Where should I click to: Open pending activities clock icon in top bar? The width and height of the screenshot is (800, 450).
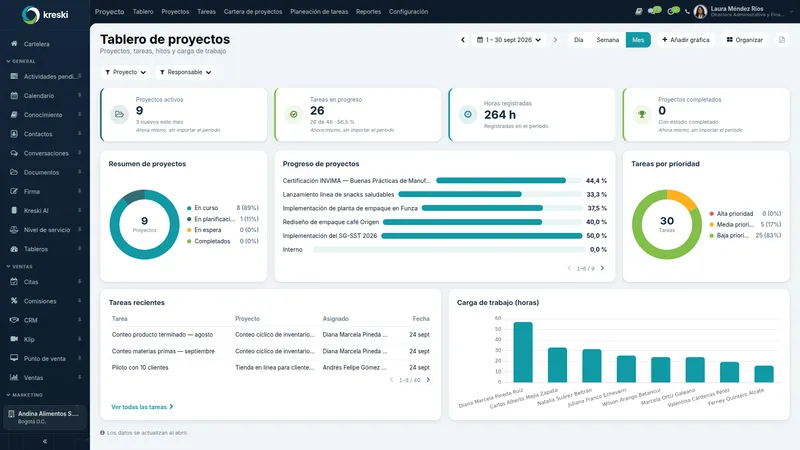(673, 11)
